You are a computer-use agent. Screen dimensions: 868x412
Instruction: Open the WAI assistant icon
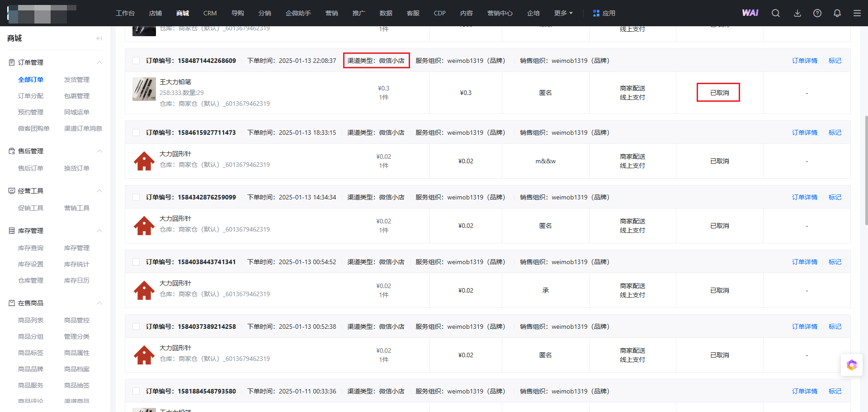pyautogui.click(x=750, y=13)
